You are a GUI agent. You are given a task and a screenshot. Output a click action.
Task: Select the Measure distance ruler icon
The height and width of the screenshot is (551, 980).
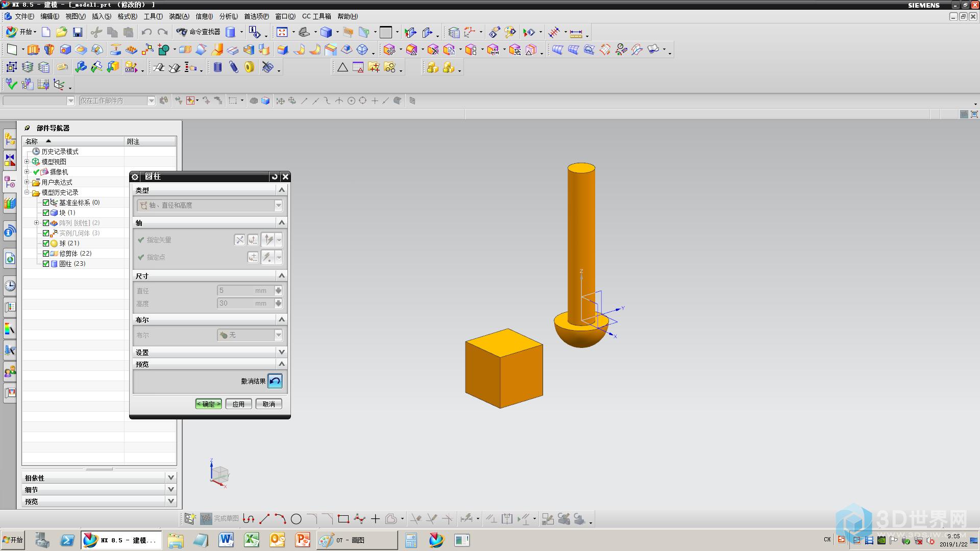[576, 33]
